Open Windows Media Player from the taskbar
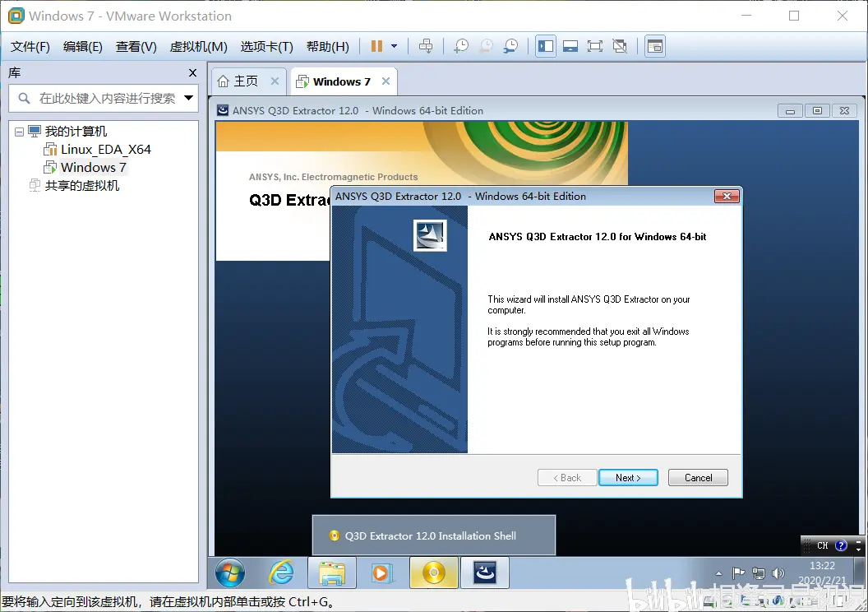Screen dimensions: 868x612 point(382,573)
